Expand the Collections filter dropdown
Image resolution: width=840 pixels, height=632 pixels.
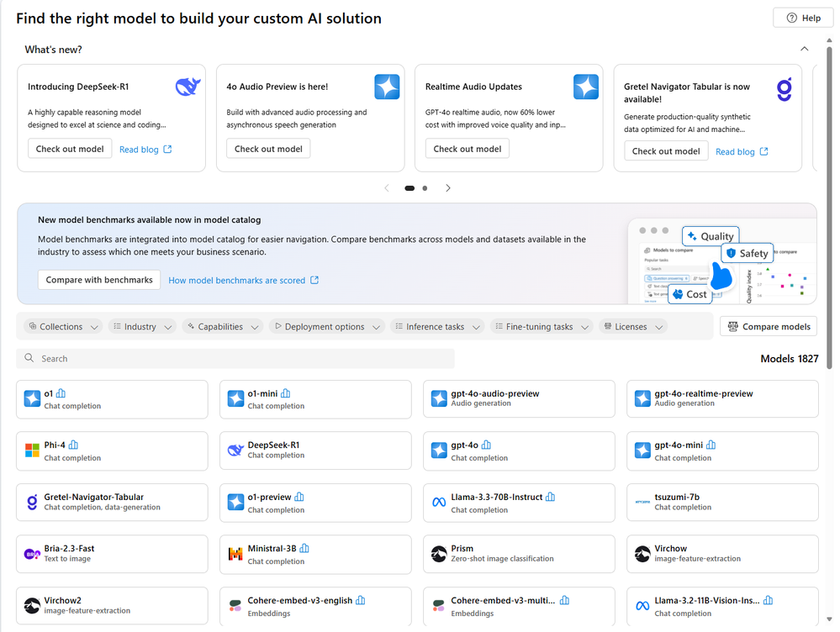[64, 327]
